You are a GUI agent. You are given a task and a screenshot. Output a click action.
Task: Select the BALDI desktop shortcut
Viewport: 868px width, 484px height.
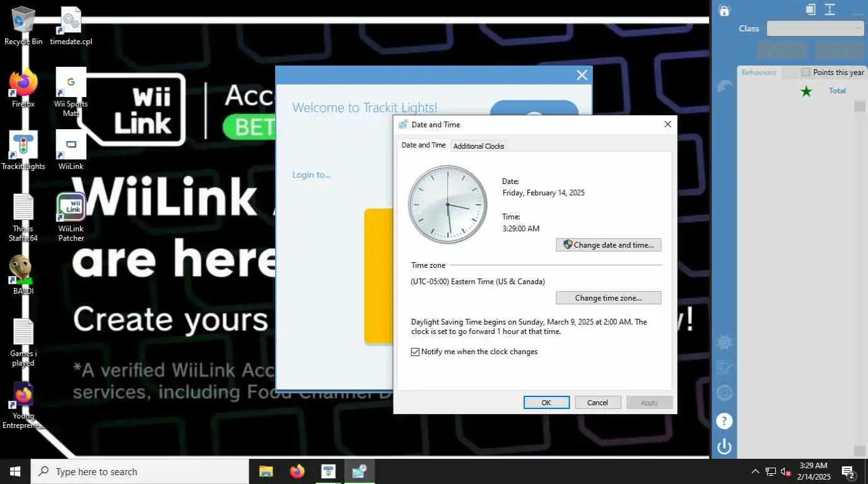pos(23,275)
